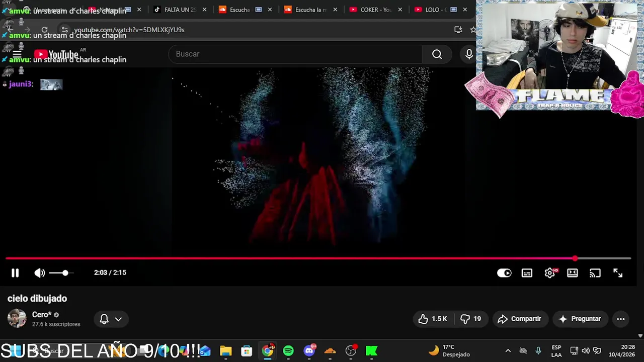644x362 pixels.
Task: Click the 27.6 k suscriptores text
Action: (56, 324)
